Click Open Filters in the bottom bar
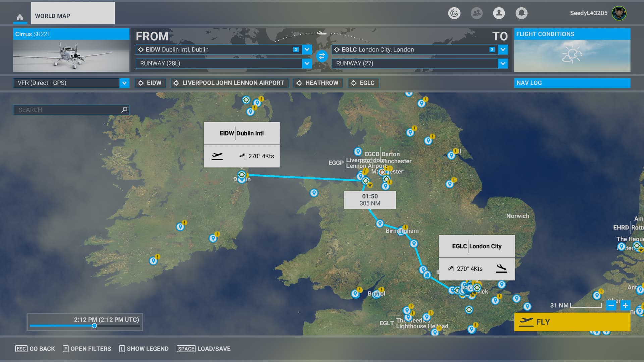Image resolution: width=644 pixels, height=362 pixels. 87,349
